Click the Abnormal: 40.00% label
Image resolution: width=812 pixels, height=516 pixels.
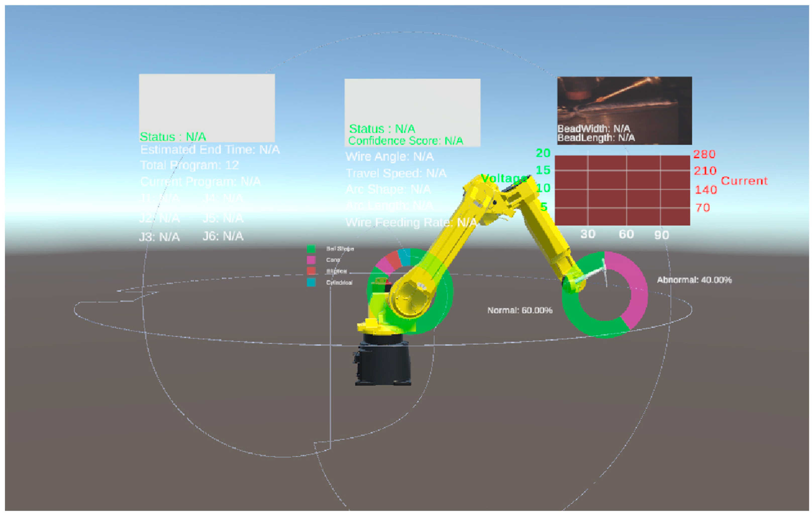[694, 280]
